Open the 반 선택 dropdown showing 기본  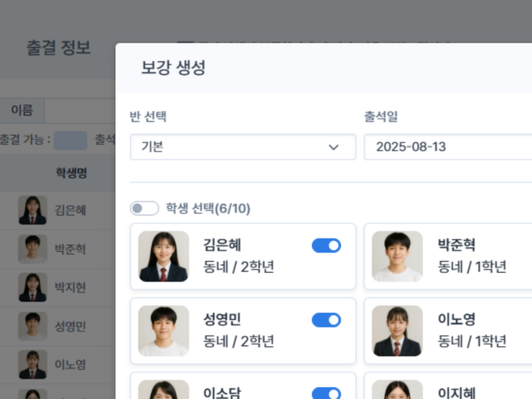pos(243,147)
